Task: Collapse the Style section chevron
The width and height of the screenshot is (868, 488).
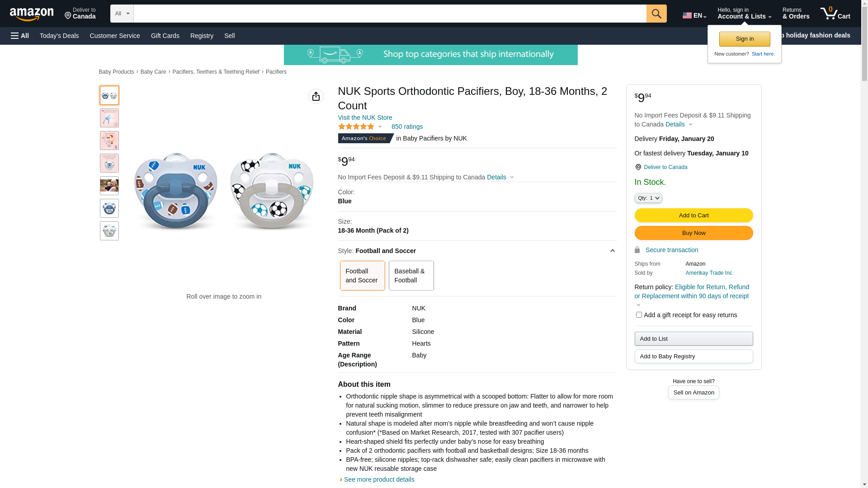Action: point(612,251)
